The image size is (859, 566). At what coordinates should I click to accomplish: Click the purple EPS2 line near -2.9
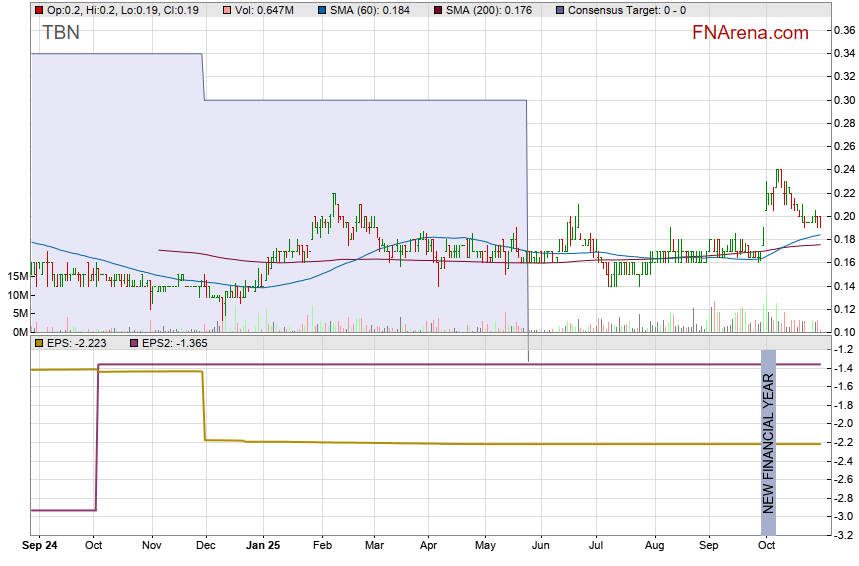click(62, 510)
